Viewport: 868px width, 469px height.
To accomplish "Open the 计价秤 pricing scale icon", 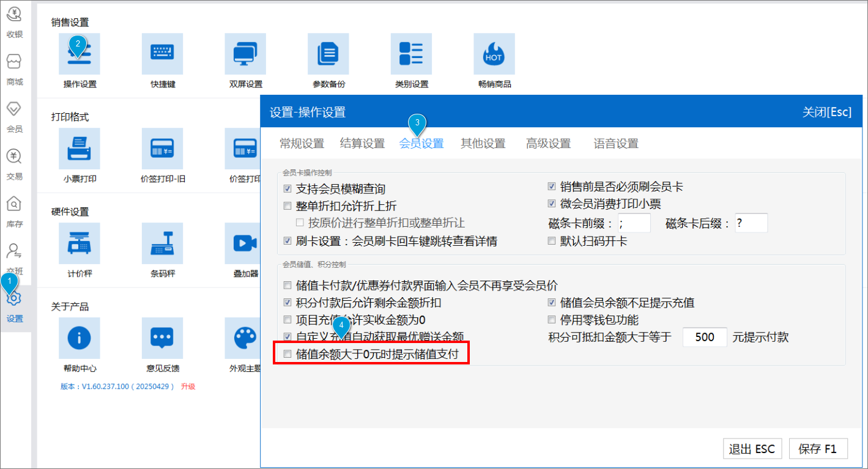I will tap(80, 244).
